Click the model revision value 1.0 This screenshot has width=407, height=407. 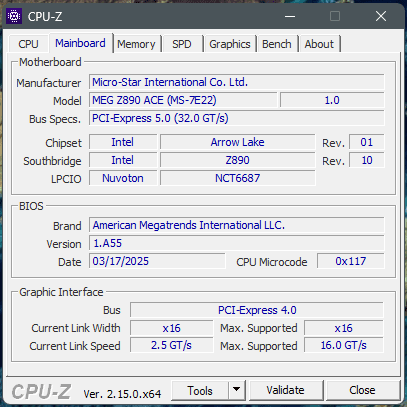332,100
